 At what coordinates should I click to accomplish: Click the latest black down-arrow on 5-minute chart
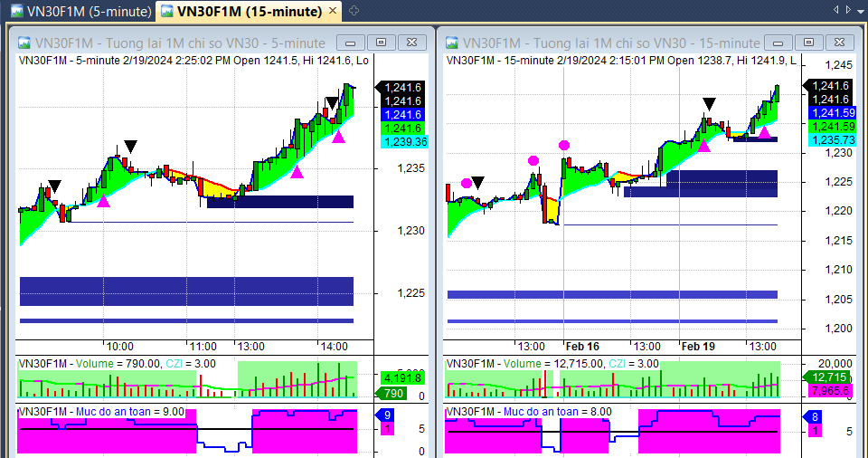point(332,102)
